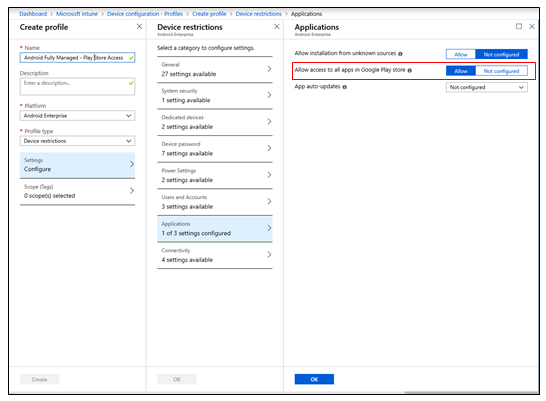Maximize the Applications blade
The width and height of the screenshot is (546, 401).
coord(519,26)
